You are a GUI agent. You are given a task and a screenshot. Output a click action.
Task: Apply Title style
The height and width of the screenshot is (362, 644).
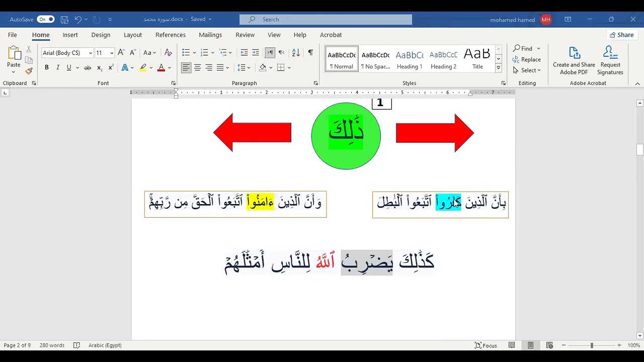click(x=477, y=59)
